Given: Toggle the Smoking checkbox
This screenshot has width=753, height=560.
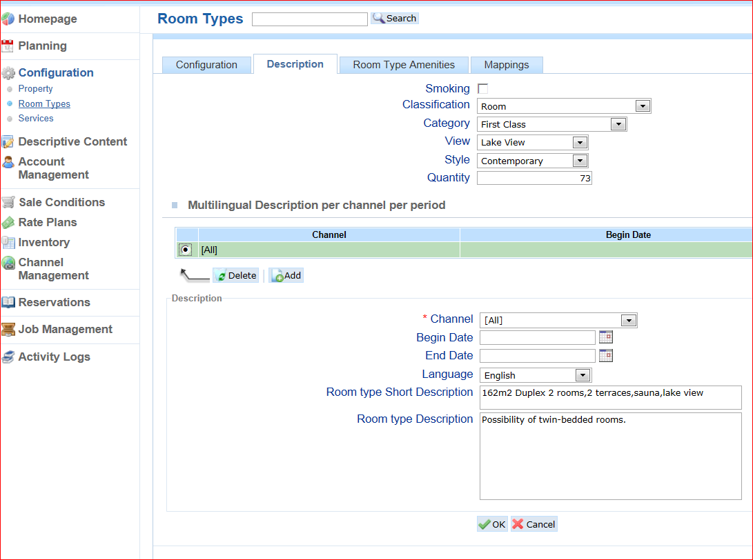Looking at the screenshot, I should point(482,88).
